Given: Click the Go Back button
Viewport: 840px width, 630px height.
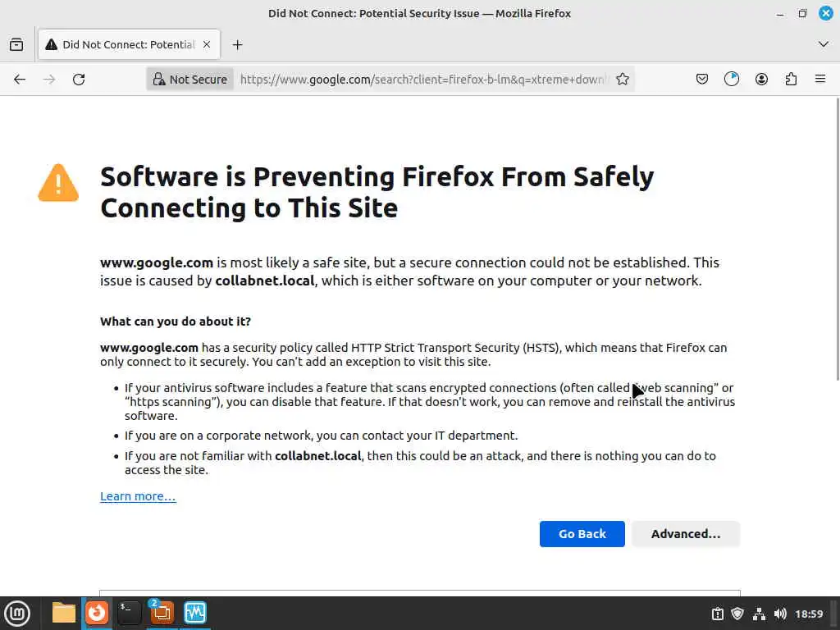Looking at the screenshot, I should 582,533.
